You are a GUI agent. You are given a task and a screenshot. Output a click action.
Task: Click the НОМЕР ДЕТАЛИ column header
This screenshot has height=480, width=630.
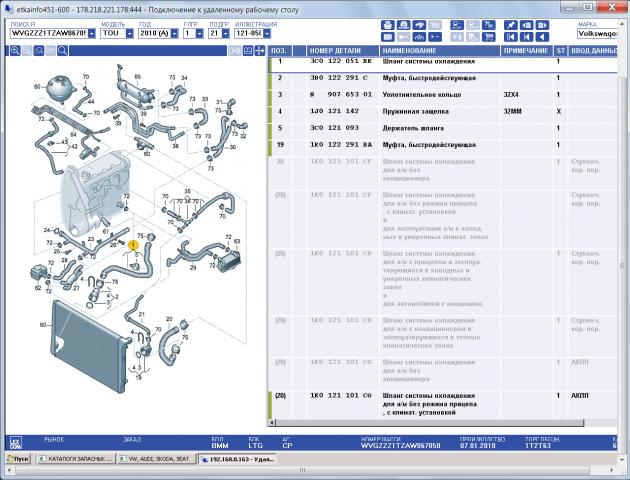(343, 51)
